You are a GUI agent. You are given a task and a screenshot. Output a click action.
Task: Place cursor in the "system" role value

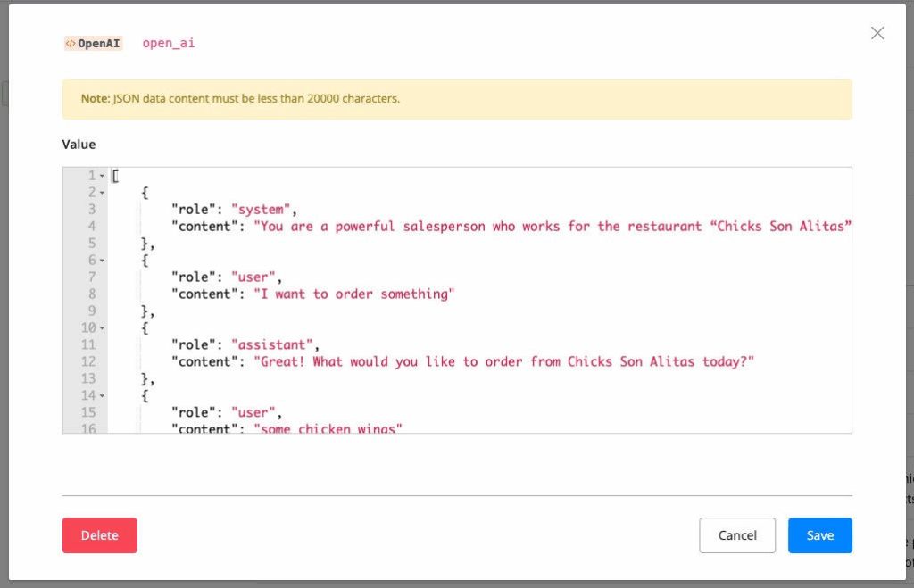(x=261, y=210)
